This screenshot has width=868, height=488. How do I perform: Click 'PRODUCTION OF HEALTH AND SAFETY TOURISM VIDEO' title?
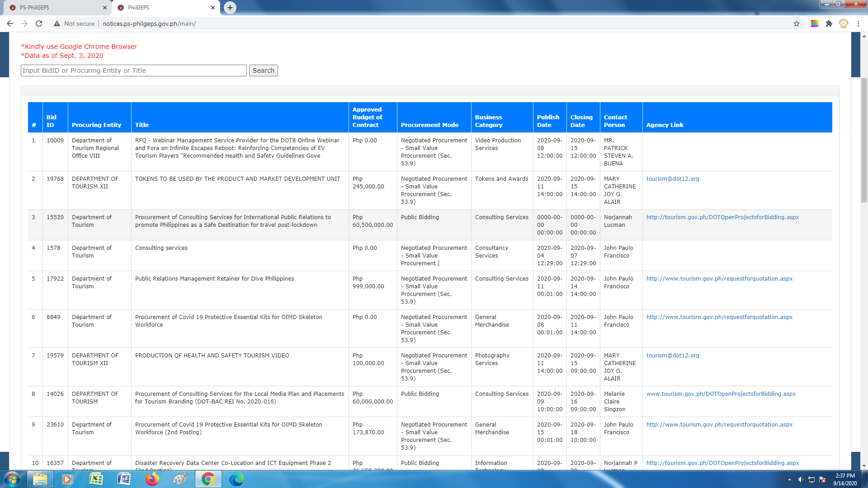click(x=212, y=356)
